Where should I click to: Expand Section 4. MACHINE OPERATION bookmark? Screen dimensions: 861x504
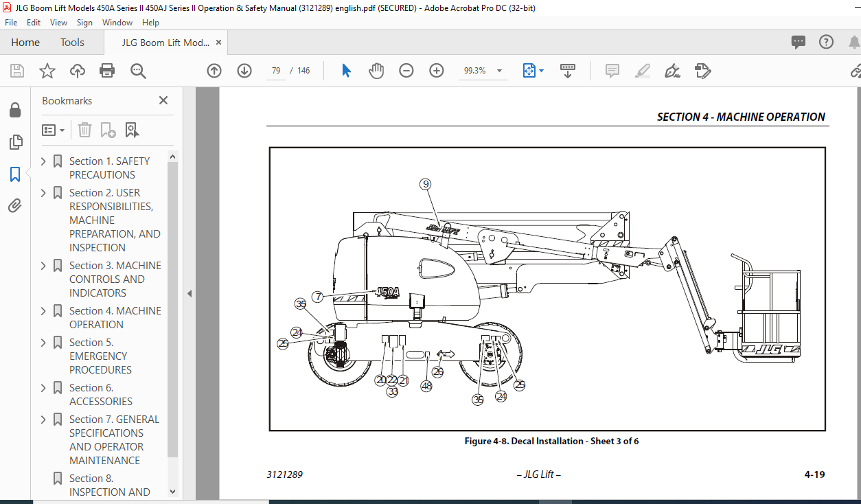click(x=44, y=311)
